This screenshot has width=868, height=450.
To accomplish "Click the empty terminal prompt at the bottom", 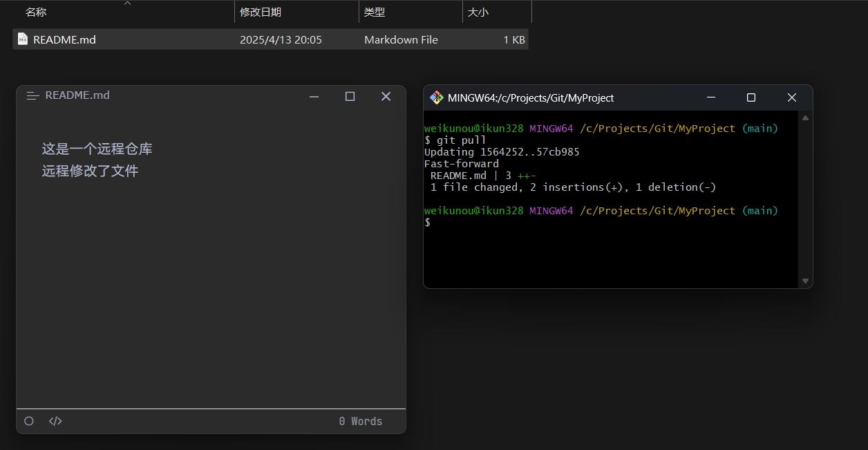I will click(x=428, y=223).
